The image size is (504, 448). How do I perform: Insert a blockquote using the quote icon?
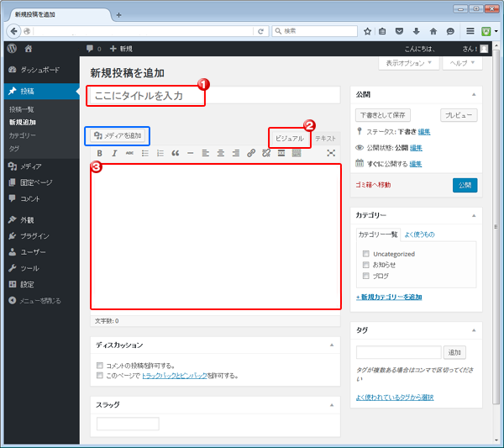(175, 153)
